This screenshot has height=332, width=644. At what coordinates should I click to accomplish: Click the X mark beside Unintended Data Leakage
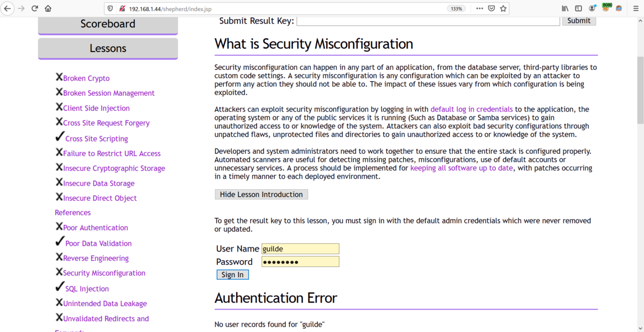pos(59,303)
